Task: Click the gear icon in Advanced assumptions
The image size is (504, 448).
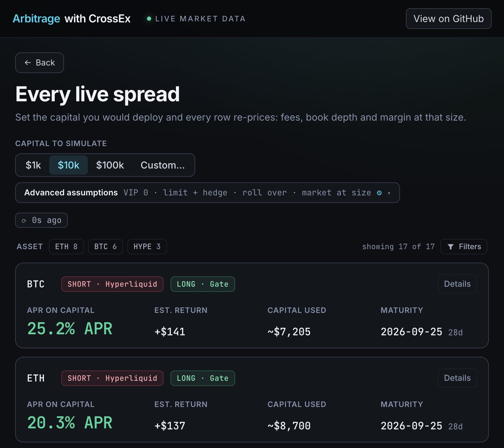Action: point(379,193)
